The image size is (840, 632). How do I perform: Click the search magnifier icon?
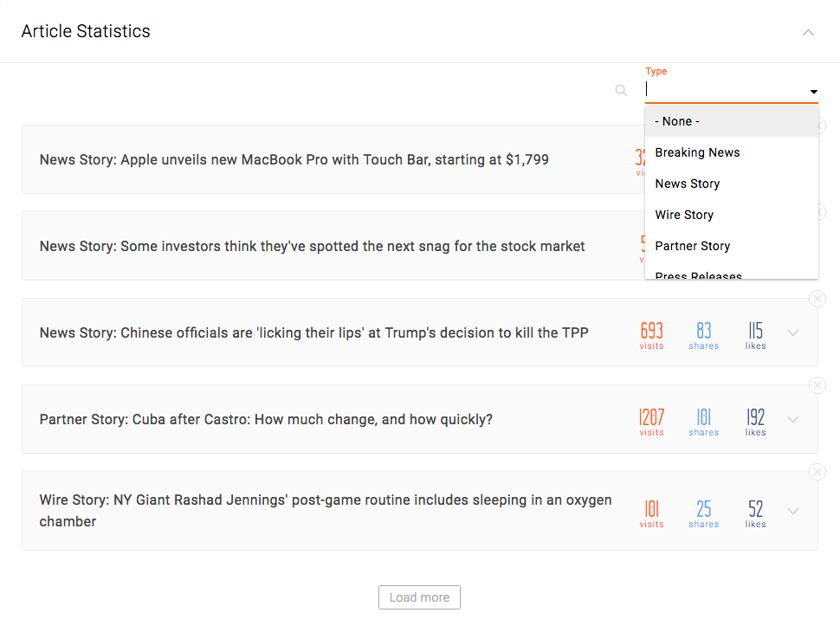621,90
